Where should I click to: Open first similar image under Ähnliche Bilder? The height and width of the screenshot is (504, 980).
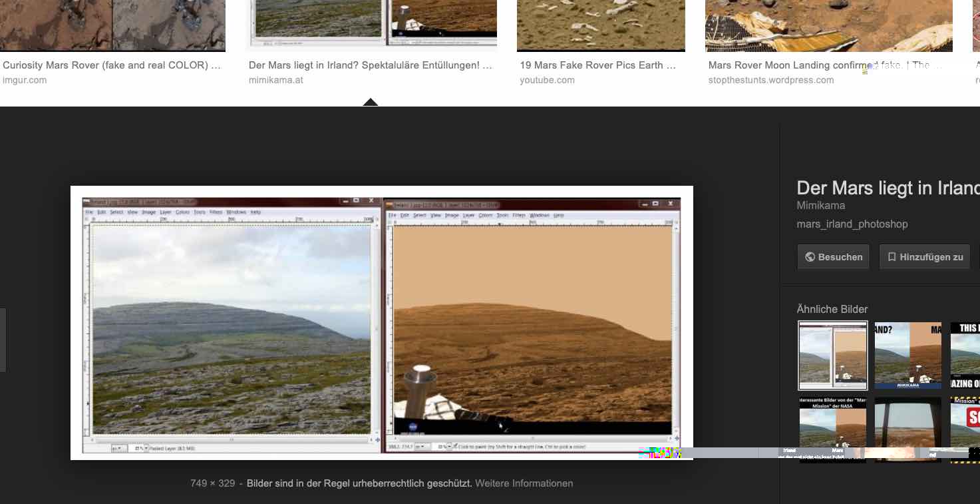832,356
